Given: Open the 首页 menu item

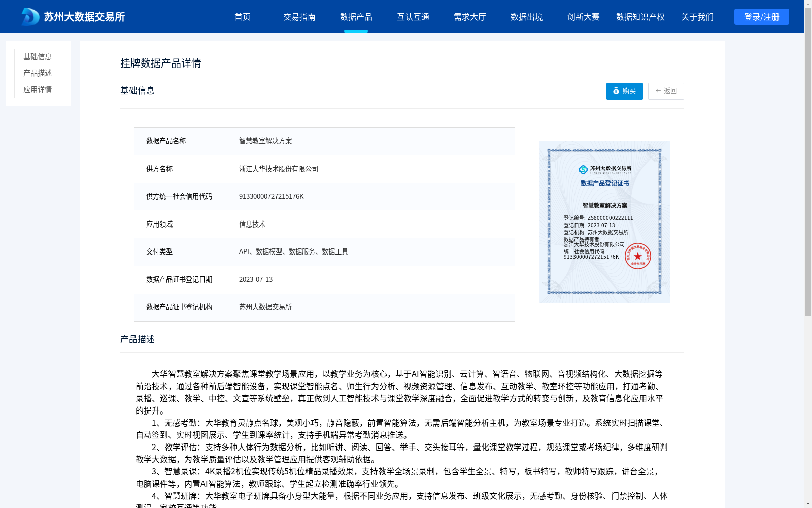Looking at the screenshot, I should tap(243, 17).
